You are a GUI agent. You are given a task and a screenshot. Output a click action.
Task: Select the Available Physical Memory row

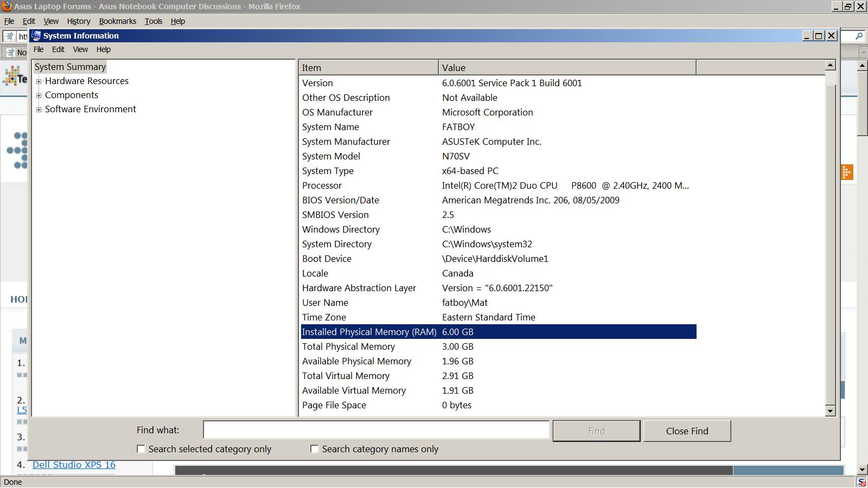499,361
